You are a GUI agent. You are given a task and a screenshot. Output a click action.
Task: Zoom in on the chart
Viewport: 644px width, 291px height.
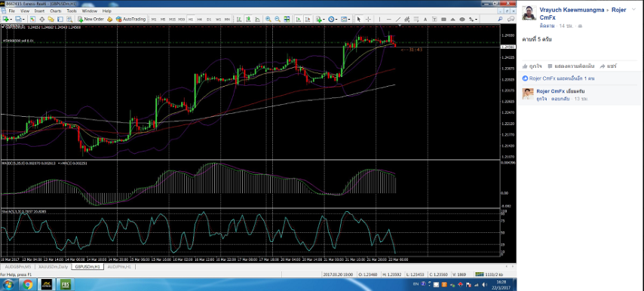(x=268, y=19)
